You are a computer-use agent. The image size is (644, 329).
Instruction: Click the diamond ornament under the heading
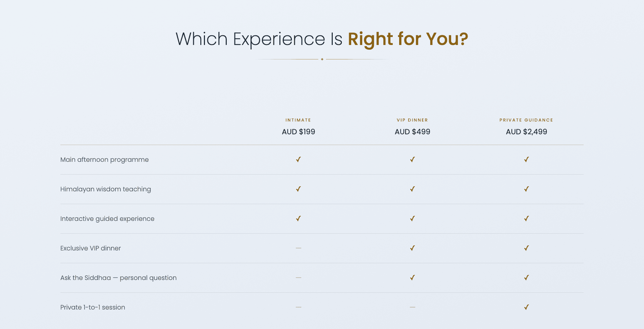pos(322,59)
